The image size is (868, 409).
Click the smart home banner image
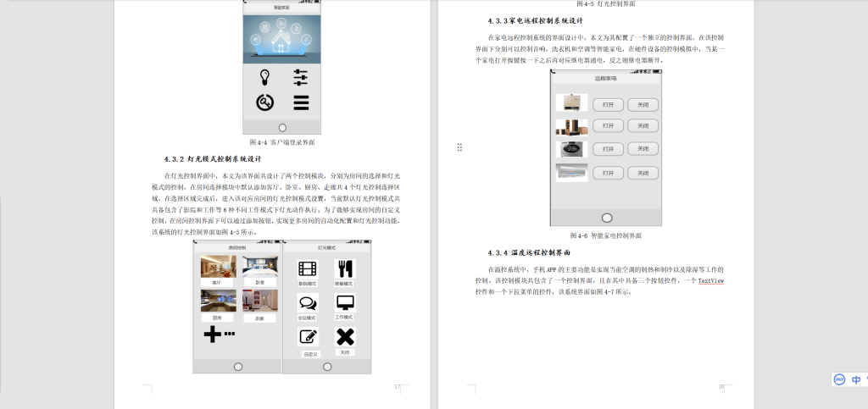281,39
